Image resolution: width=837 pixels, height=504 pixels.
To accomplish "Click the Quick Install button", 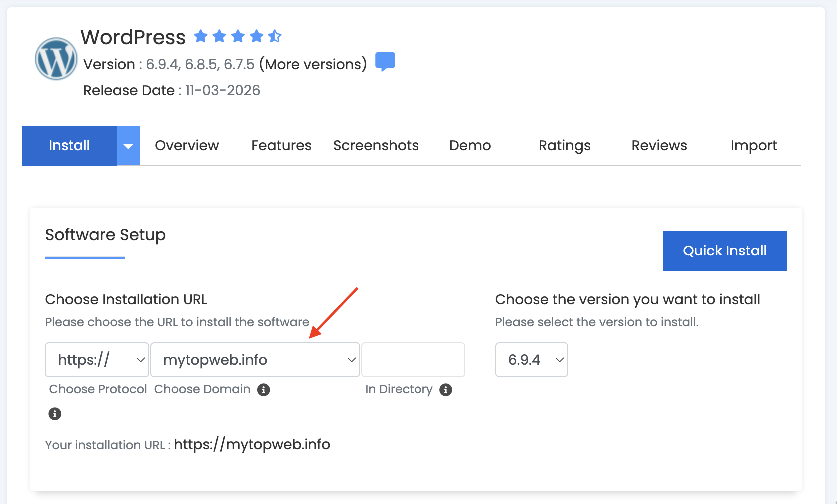I will tap(725, 251).
